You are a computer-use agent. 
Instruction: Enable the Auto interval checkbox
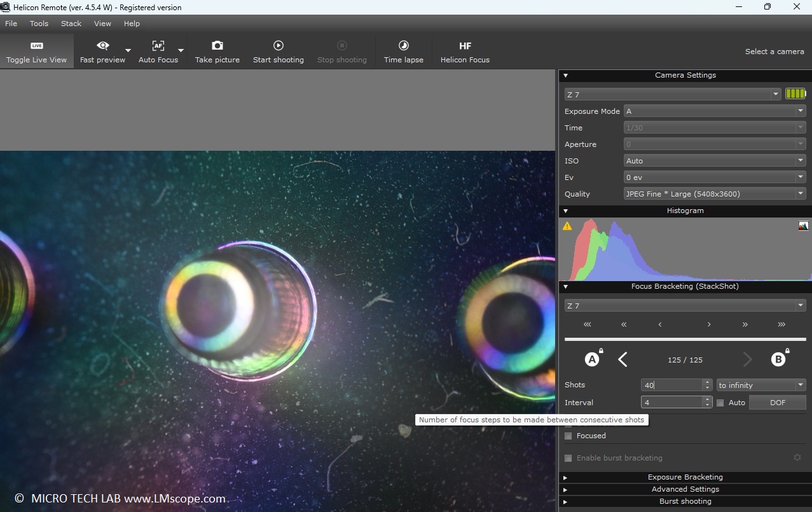coord(720,403)
